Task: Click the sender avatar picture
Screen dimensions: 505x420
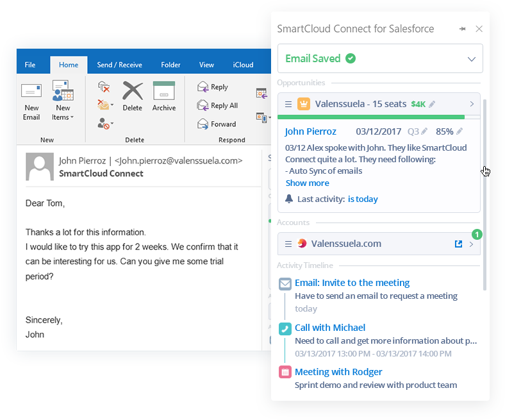Action: coord(40,167)
